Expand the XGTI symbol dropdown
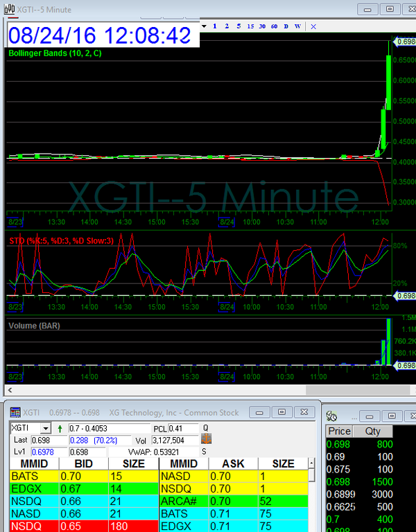This screenshot has width=416, height=532. click(x=46, y=429)
